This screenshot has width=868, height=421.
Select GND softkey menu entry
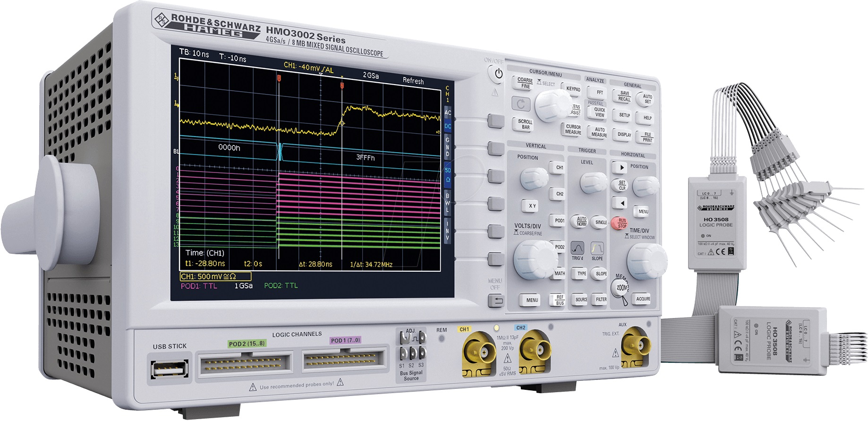[448, 147]
